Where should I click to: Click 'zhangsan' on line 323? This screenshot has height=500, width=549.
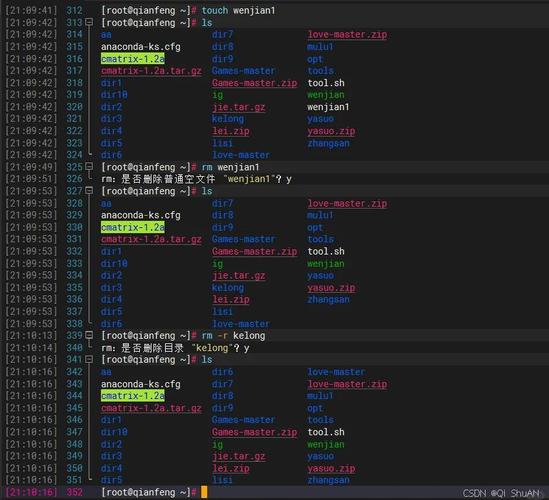tap(328, 143)
